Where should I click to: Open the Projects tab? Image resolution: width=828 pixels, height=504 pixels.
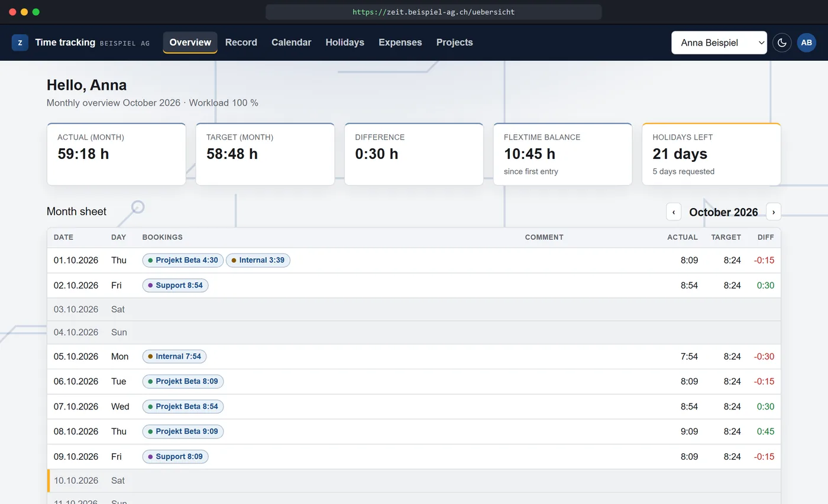click(455, 43)
